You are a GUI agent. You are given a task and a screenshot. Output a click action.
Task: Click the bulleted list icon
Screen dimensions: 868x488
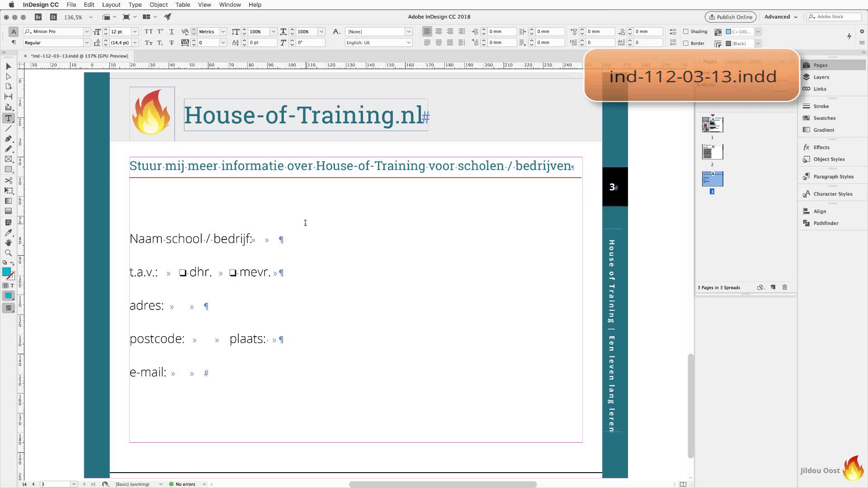(673, 32)
